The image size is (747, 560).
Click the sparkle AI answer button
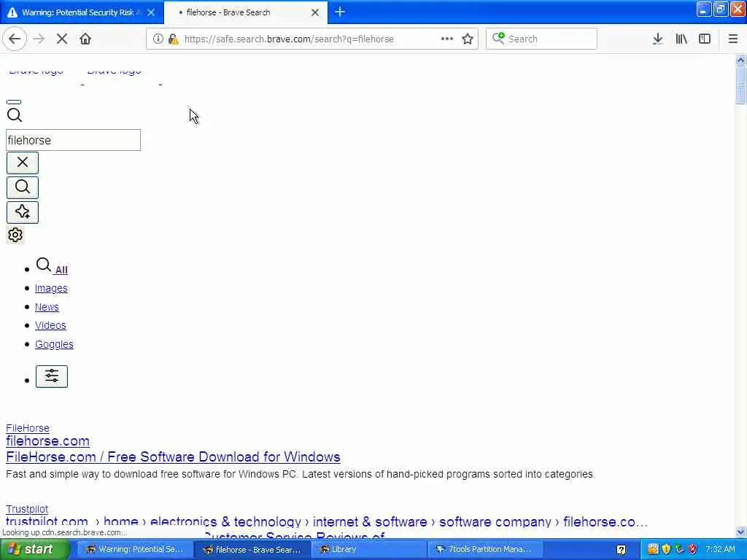pos(23,212)
